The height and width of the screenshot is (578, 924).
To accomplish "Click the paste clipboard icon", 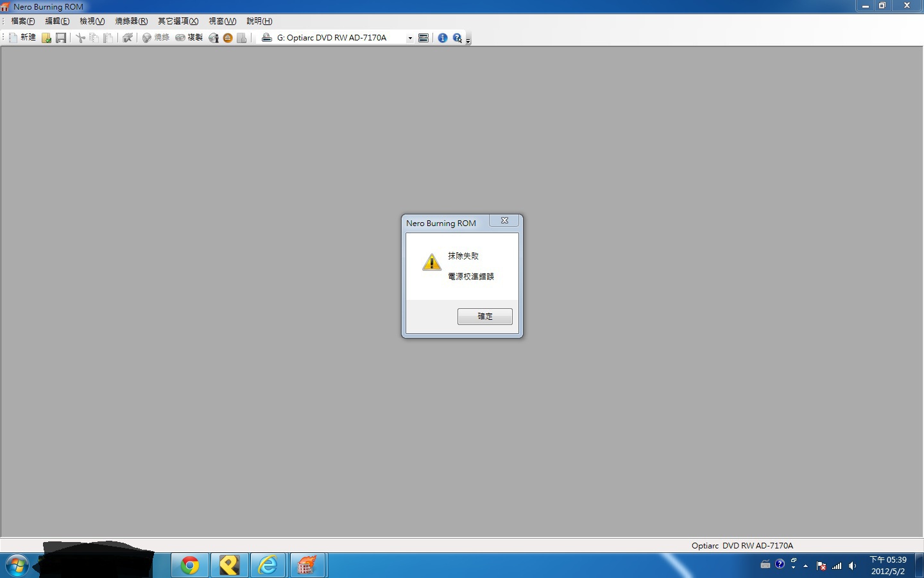I will click(108, 38).
